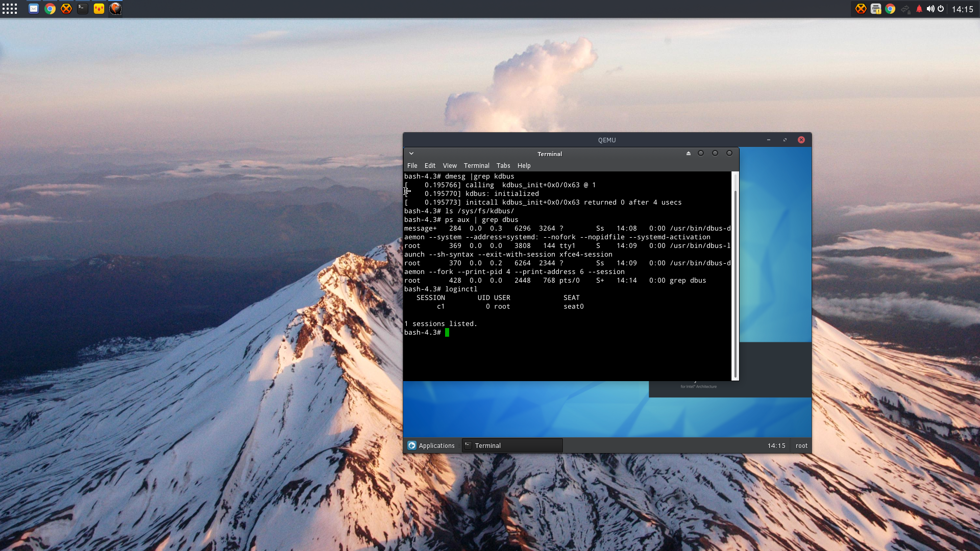Restore the QEMU window size
Image resolution: width=980 pixels, height=551 pixels.
point(785,140)
